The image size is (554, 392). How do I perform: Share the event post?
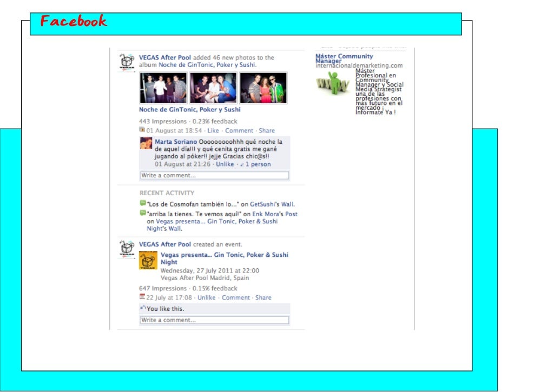[x=263, y=297]
